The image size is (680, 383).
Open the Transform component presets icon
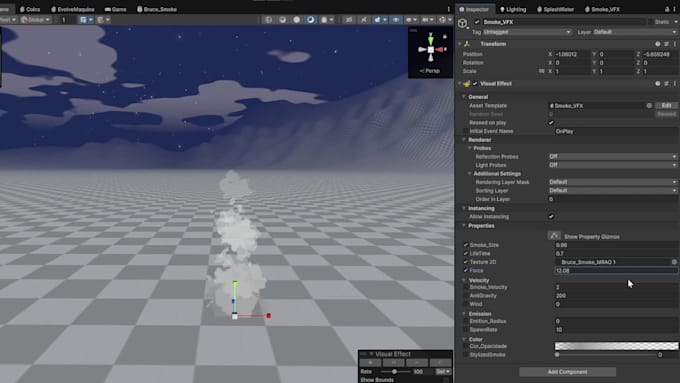point(667,44)
